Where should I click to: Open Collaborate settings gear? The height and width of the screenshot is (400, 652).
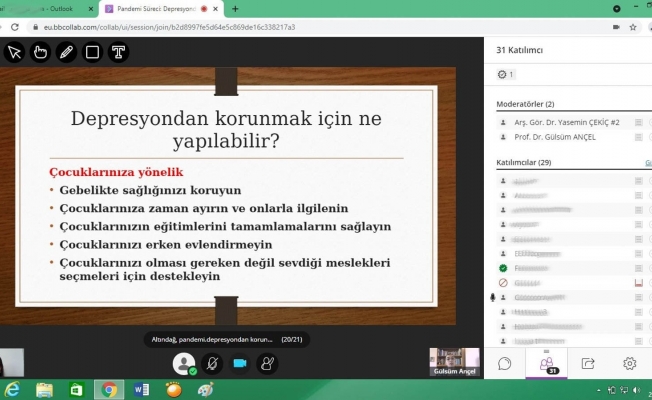pos(629,364)
